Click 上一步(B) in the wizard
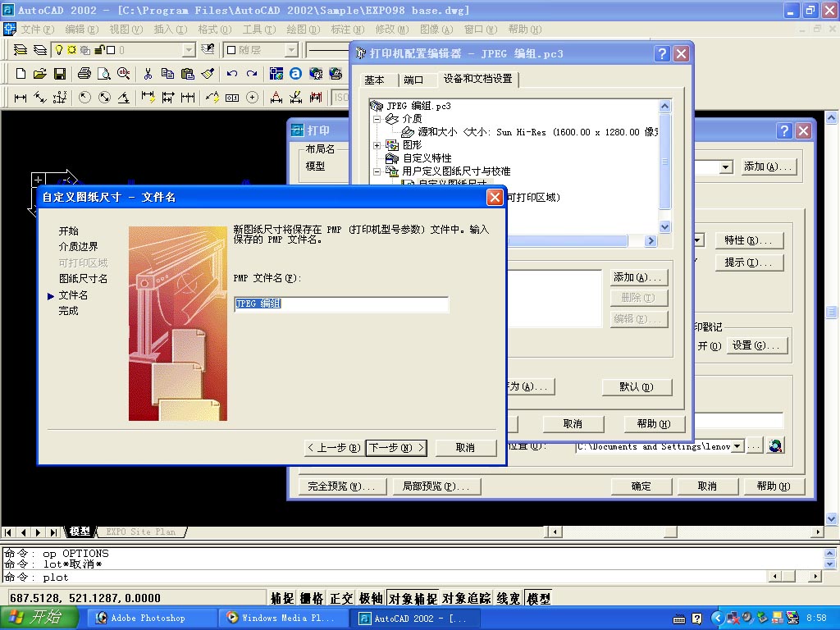840x630 pixels. 335,447
